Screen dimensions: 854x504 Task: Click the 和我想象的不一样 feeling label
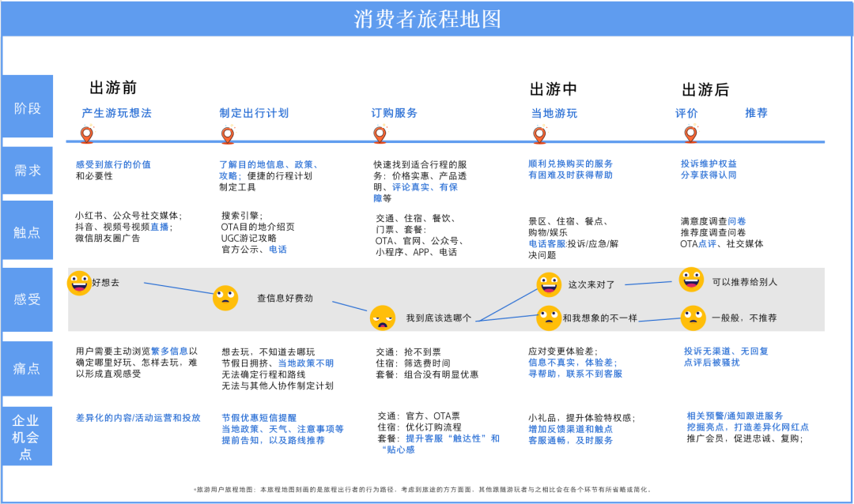(599, 318)
